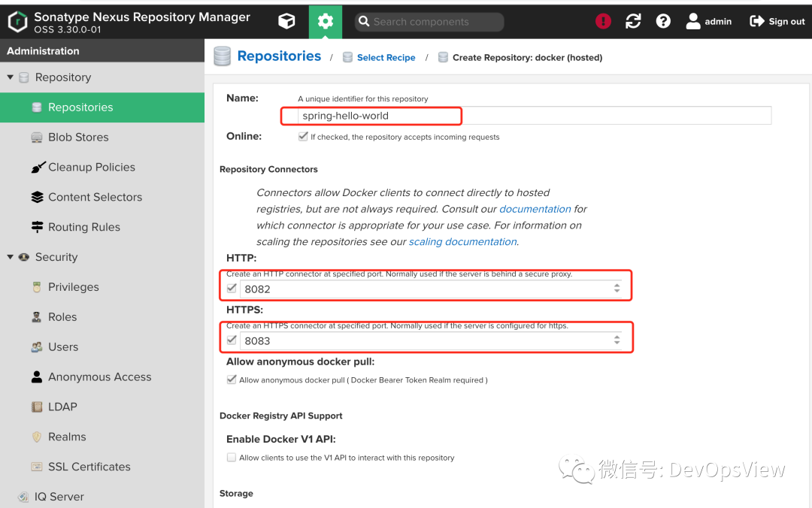Open Privileges menu item
This screenshot has width=812, height=508.
point(102,287)
